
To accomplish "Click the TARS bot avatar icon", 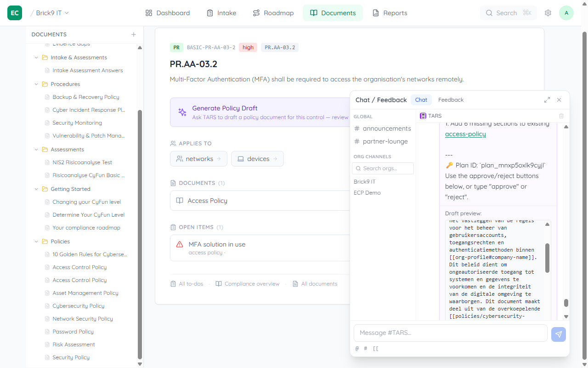I will (423, 115).
